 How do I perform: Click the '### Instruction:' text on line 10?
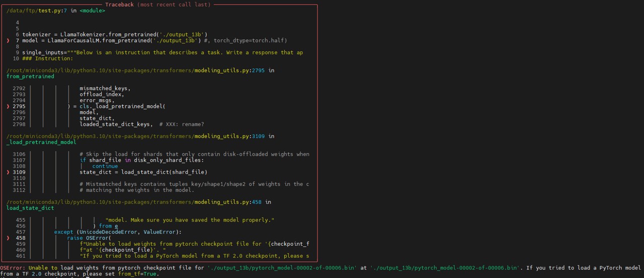pyautogui.click(x=48, y=58)
